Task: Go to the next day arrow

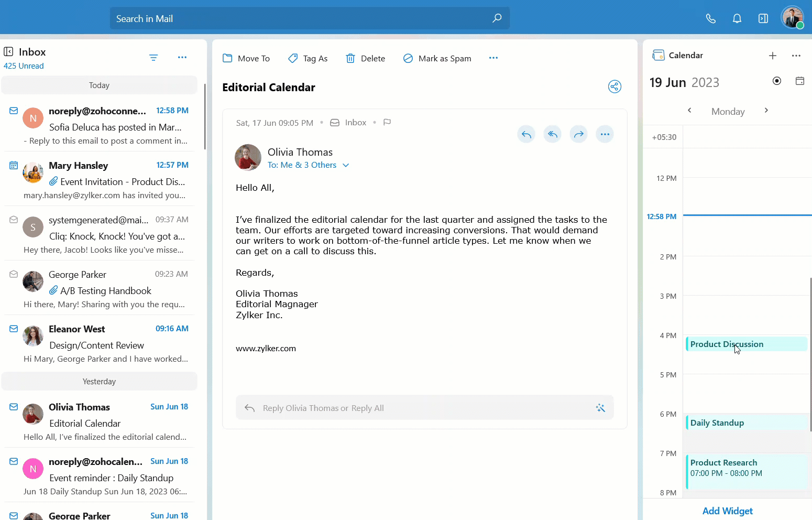Action: 766,110
